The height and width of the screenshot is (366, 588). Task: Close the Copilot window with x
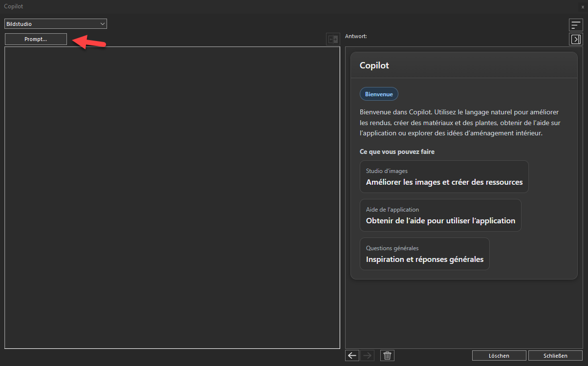[583, 7]
